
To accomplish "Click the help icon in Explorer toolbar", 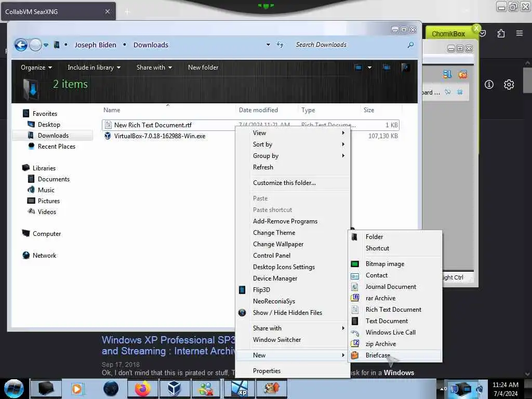I will coord(405,67).
